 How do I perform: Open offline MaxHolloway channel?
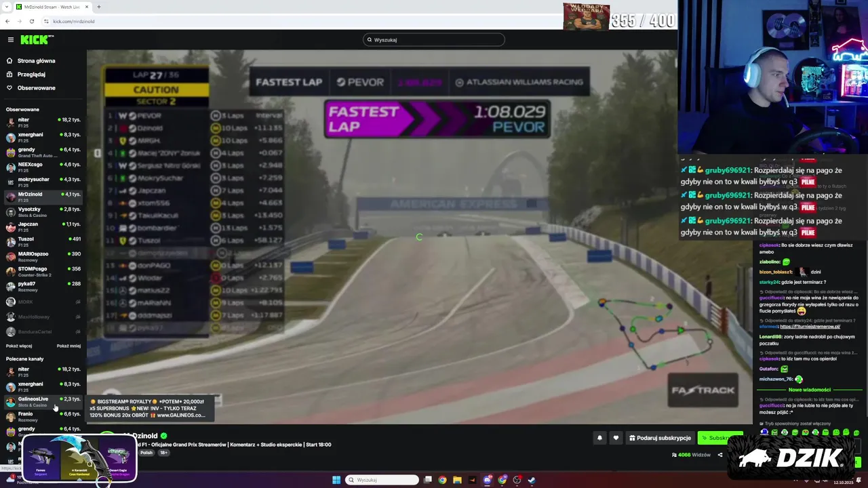click(43, 317)
